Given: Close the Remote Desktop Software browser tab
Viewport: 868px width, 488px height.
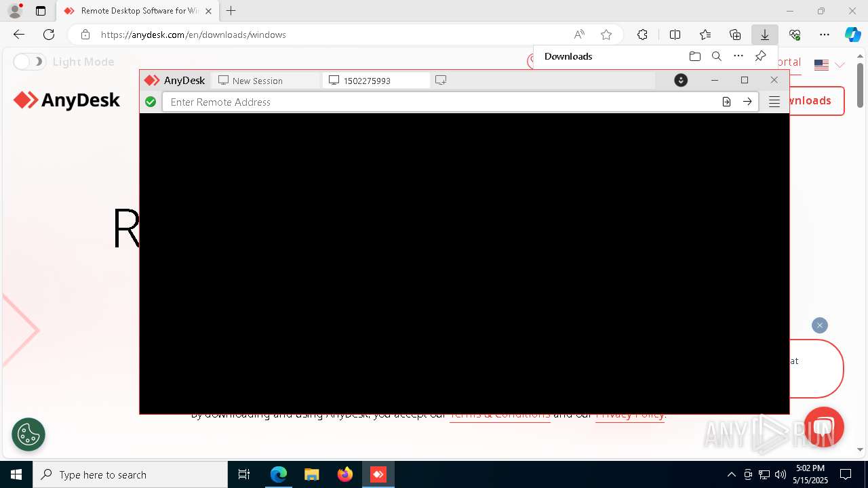Looking at the screenshot, I should [x=208, y=11].
